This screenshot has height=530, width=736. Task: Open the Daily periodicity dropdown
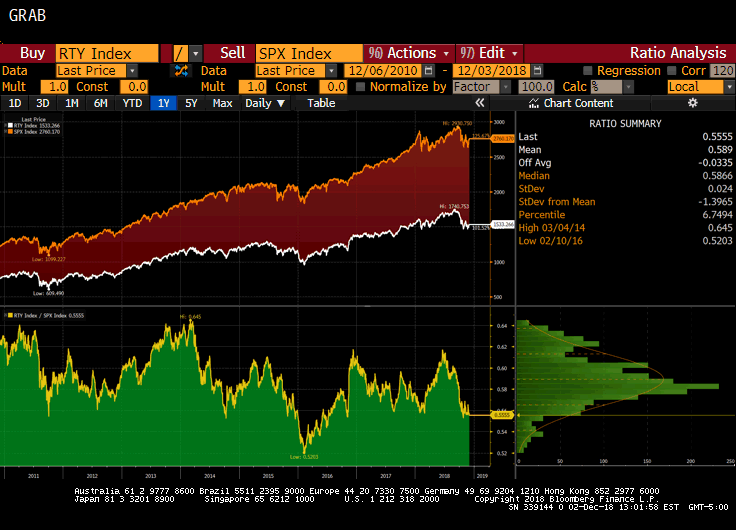(265, 103)
